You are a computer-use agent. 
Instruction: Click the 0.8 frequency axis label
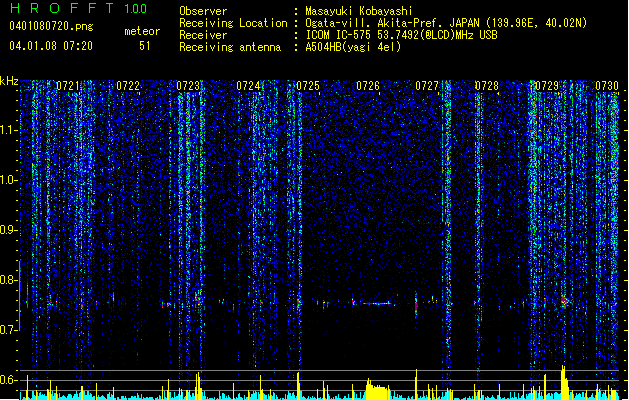[x=8, y=280]
